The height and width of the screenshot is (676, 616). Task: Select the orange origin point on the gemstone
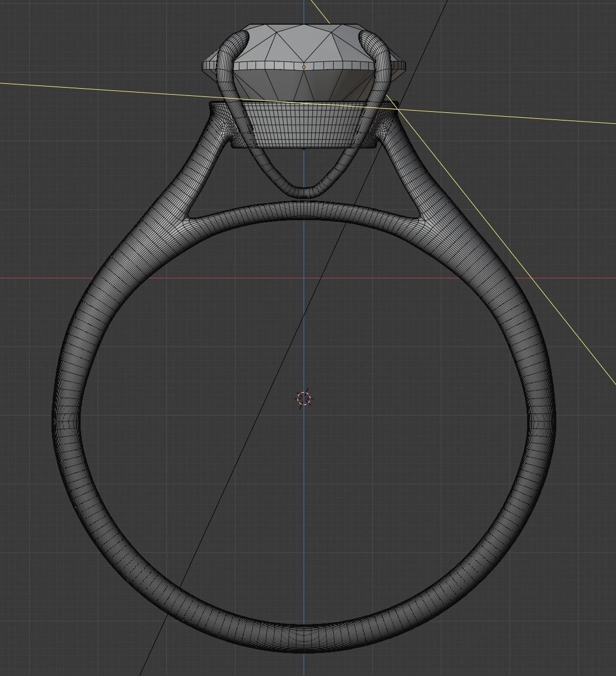304,67
